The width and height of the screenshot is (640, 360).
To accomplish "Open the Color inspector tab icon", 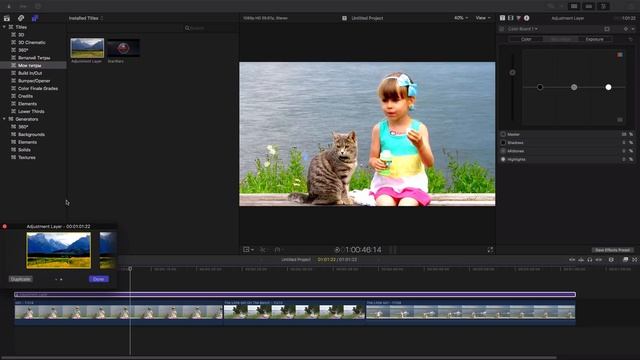I will tap(518, 18).
